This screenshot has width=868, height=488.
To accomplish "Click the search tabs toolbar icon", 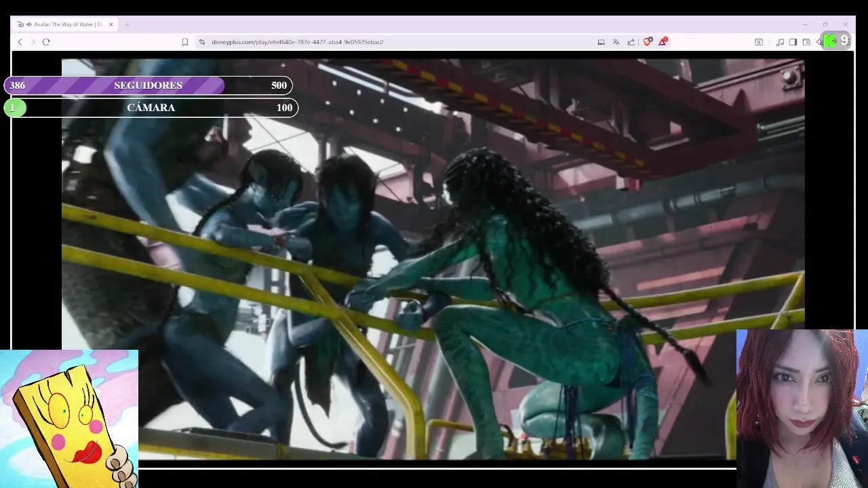I will tap(759, 42).
